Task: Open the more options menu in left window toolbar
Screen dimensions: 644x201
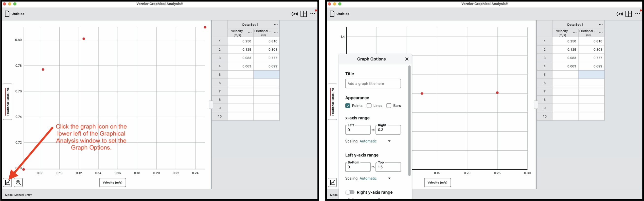Action: 312,14
